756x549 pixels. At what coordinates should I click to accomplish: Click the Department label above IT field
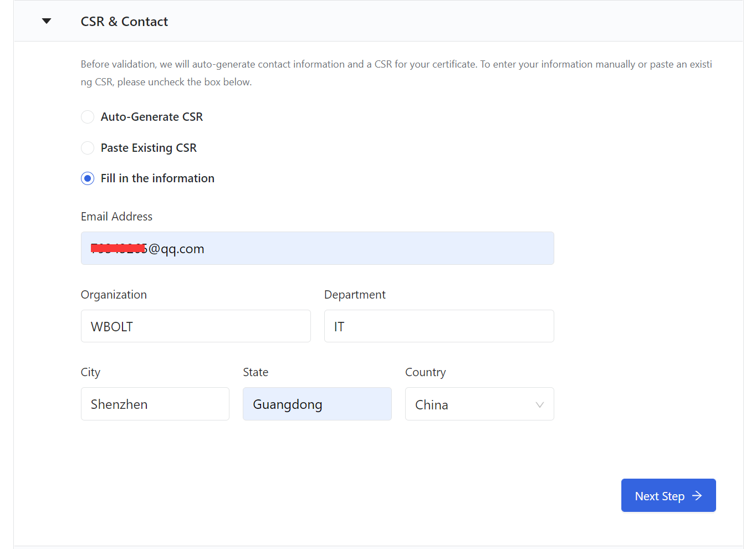355,295
